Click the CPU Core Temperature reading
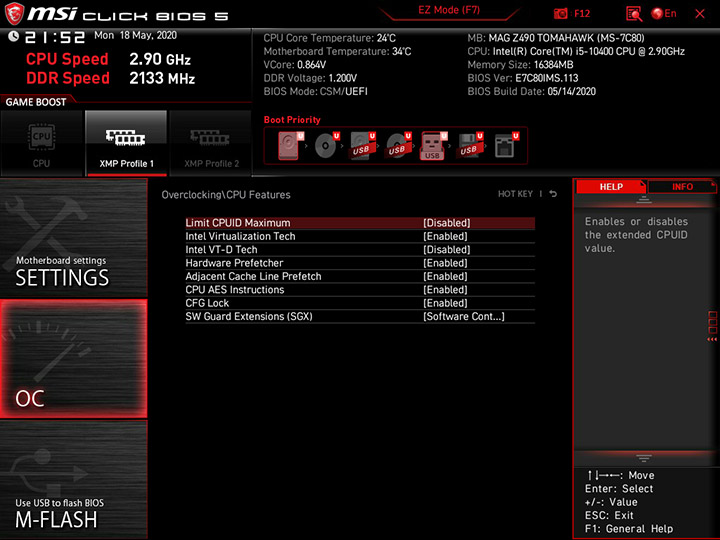The height and width of the screenshot is (540, 720). [329, 38]
